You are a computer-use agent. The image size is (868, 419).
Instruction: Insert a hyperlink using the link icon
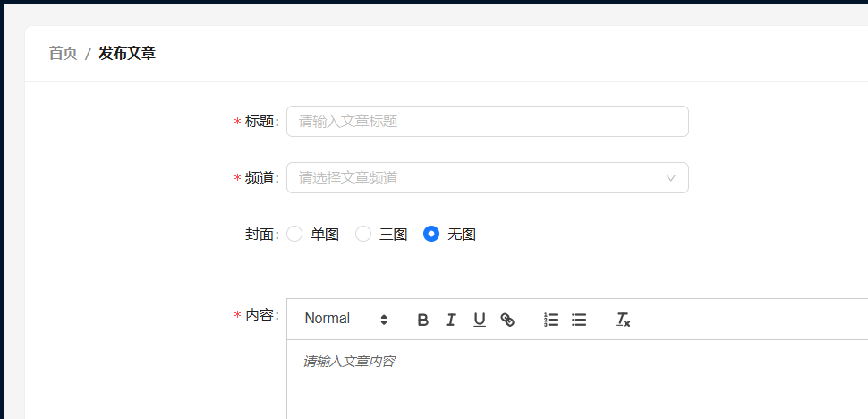tap(507, 320)
